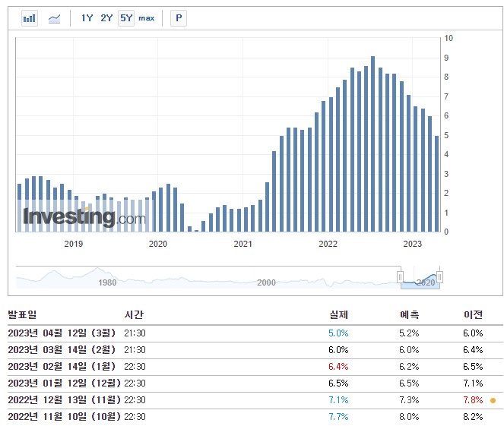Grab the right range slider handle
The height and width of the screenshot is (426, 504).
pyautogui.click(x=439, y=276)
